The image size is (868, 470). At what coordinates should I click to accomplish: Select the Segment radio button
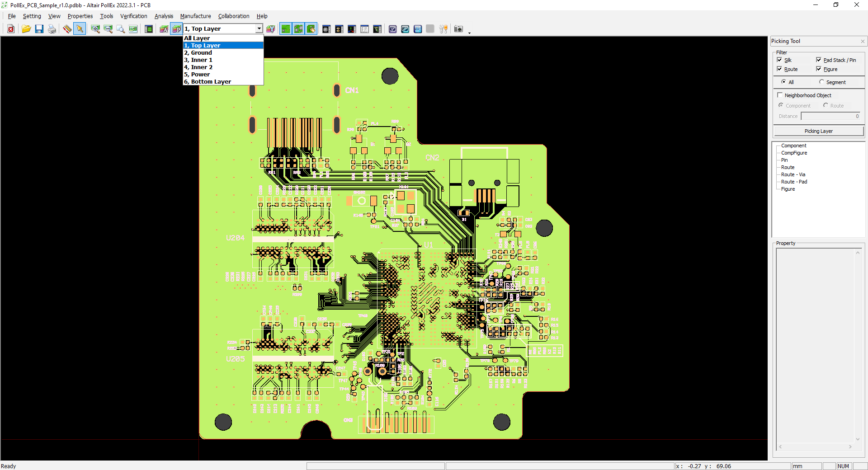pyautogui.click(x=821, y=82)
